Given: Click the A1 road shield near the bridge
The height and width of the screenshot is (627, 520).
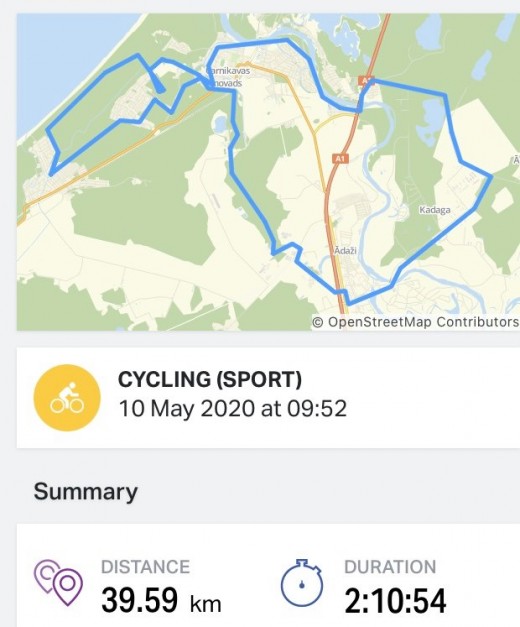Looking at the screenshot, I should (x=366, y=80).
